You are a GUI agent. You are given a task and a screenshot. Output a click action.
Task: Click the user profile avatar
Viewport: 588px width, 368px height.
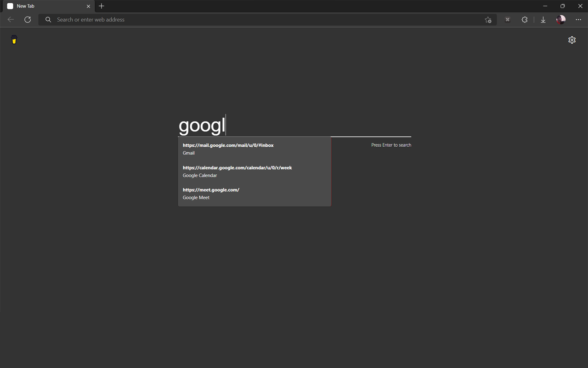(x=560, y=19)
